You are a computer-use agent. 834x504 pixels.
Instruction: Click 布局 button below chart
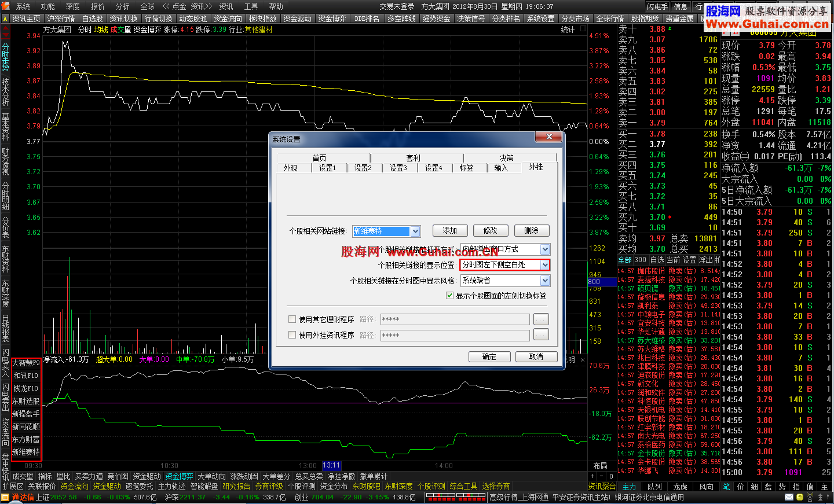coord(600,466)
